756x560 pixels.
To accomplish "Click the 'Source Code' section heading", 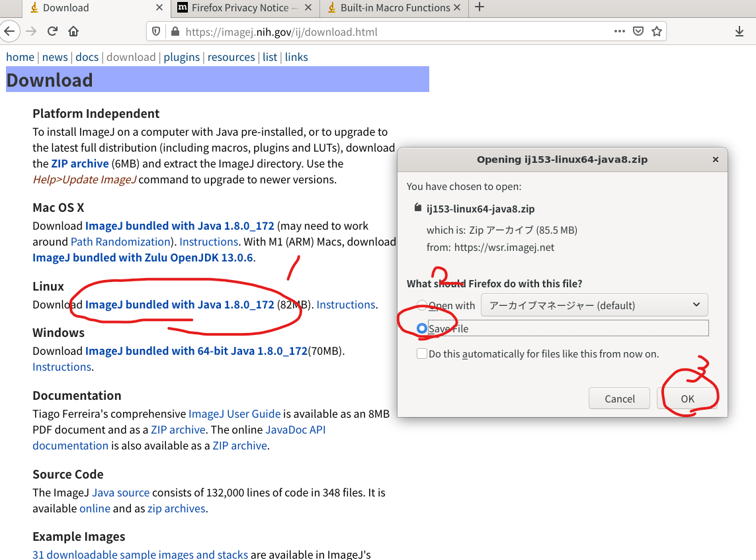I will (x=68, y=474).
